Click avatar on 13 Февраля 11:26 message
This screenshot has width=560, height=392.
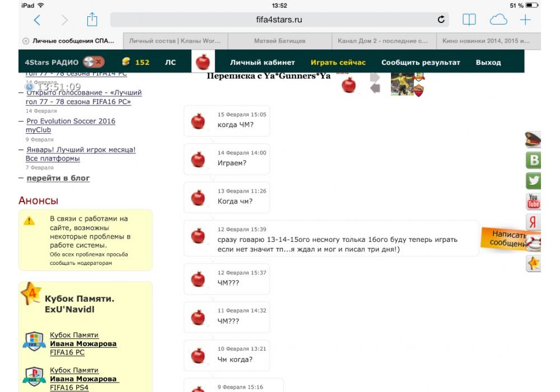(x=198, y=198)
